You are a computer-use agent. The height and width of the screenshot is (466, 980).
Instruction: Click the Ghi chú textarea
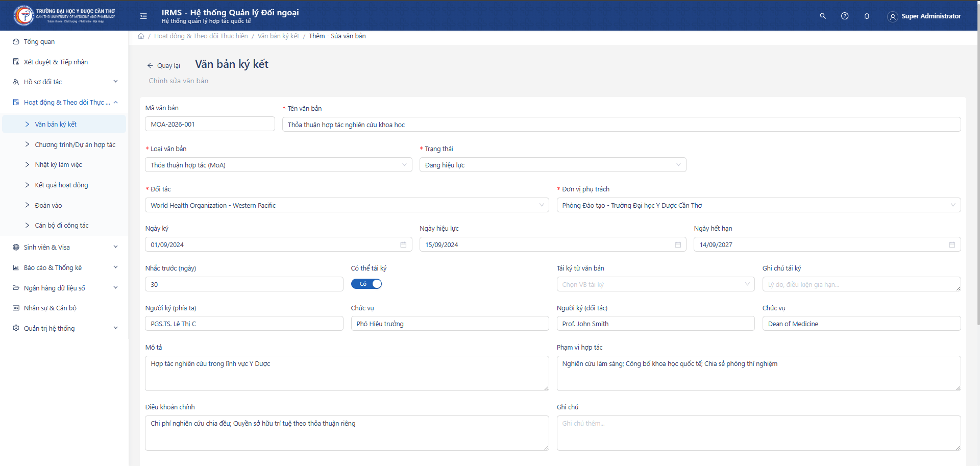pos(758,432)
